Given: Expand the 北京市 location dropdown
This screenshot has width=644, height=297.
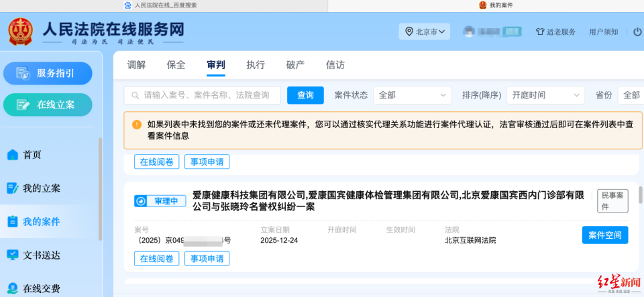Looking at the screenshot, I should pyautogui.click(x=425, y=32).
